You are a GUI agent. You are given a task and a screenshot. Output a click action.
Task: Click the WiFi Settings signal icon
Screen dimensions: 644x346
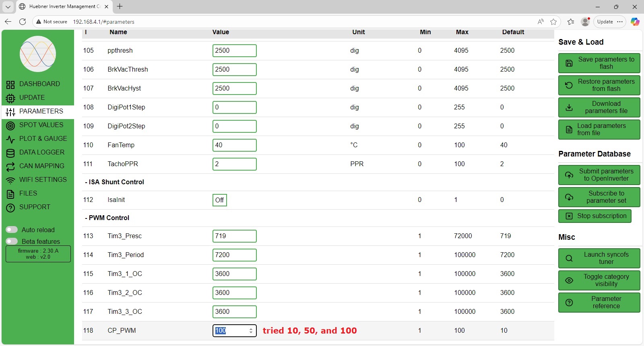click(x=10, y=180)
